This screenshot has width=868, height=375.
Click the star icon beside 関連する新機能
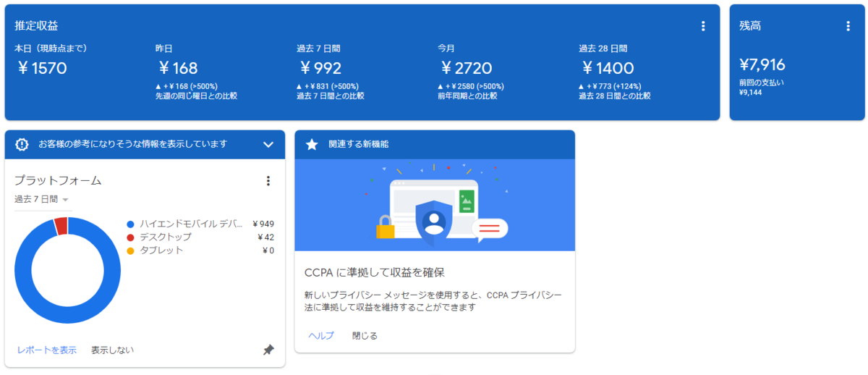pos(312,144)
